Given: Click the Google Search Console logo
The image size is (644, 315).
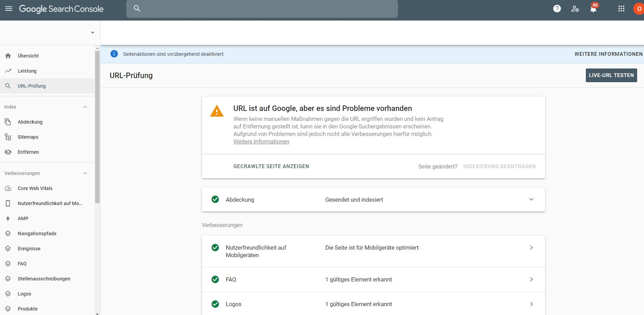Looking at the screenshot, I should tap(61, 9).
